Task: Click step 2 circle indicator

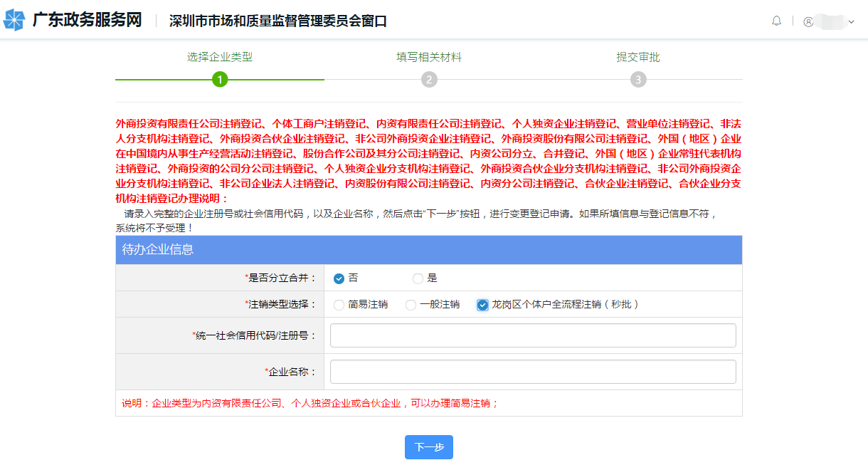Action: pos(429,80)
